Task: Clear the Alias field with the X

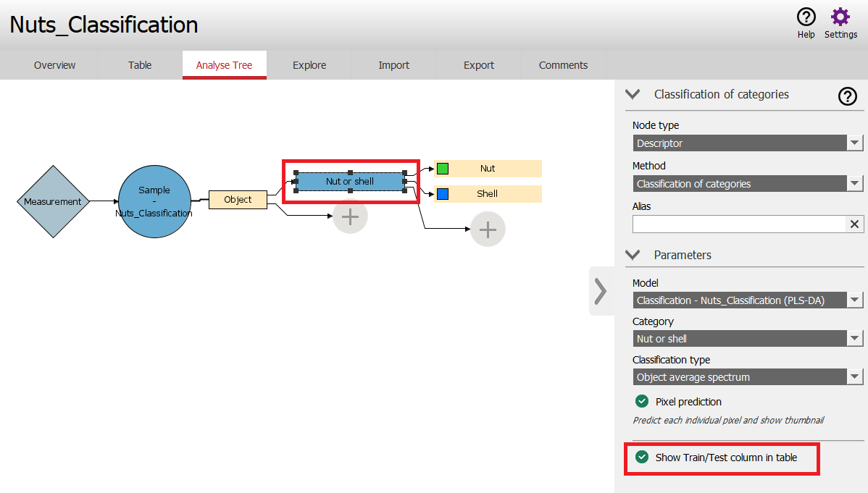Action: pos(855,224)
